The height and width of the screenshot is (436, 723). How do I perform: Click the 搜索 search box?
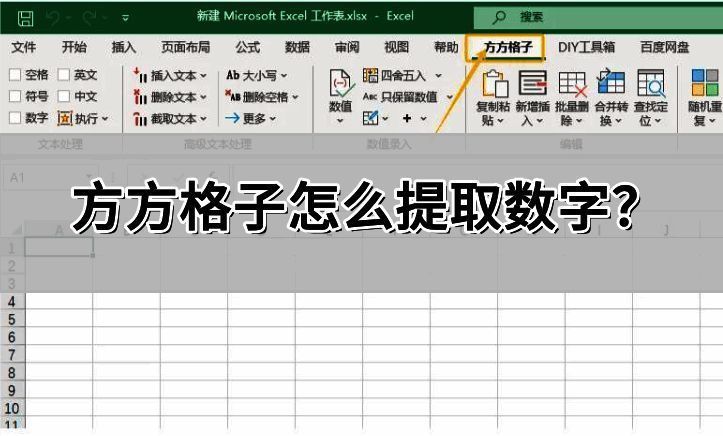599,18
